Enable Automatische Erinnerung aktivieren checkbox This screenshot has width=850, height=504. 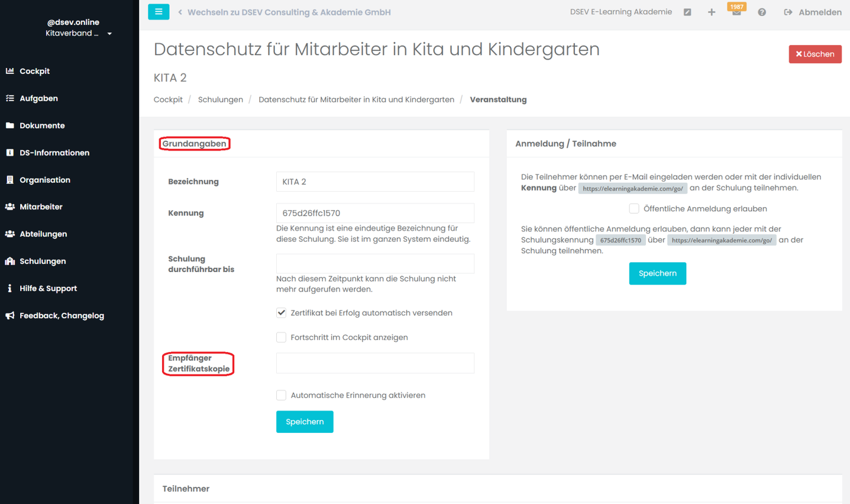pos(281,395)
